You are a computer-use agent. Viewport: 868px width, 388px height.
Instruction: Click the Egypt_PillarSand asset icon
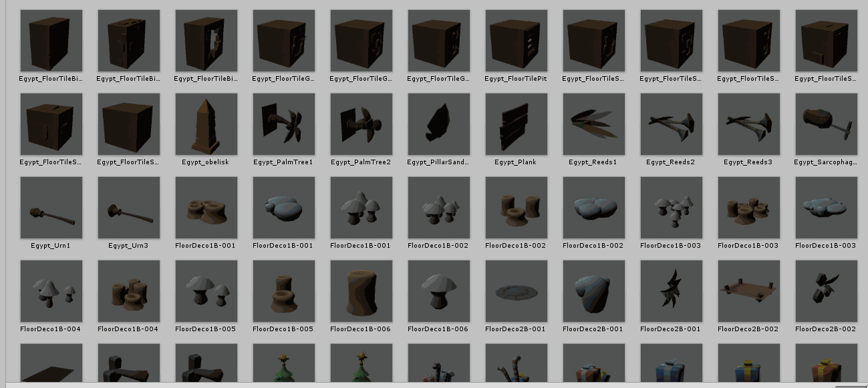438,124
